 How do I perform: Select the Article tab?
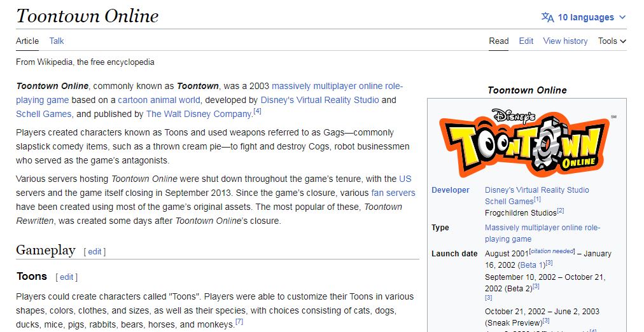(27, 41)
